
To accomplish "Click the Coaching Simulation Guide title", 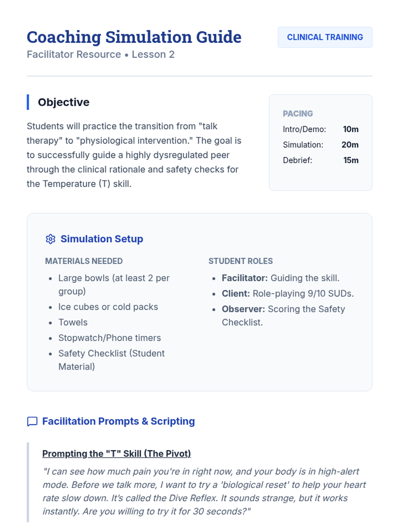I will 134,37.
